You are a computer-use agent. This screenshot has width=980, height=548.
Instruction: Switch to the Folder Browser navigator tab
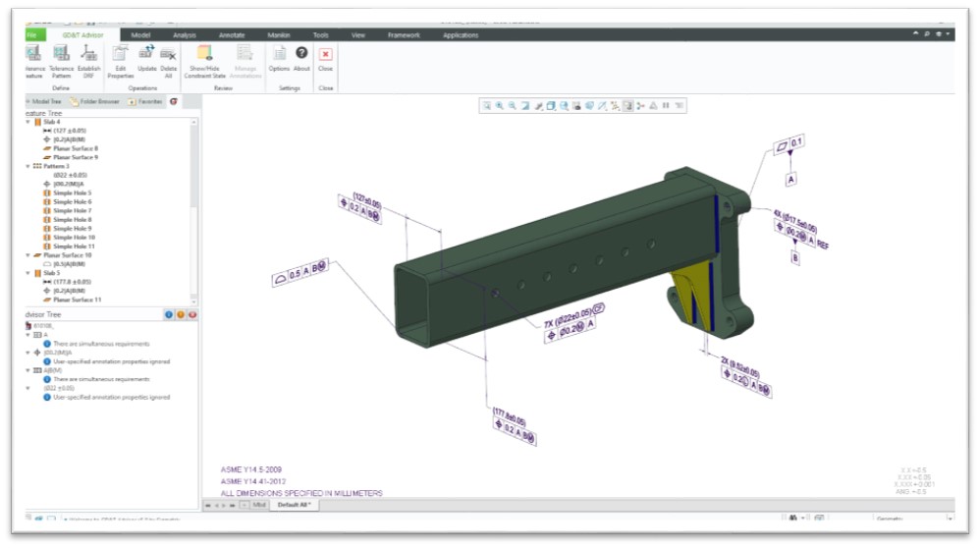pos(95,101)
